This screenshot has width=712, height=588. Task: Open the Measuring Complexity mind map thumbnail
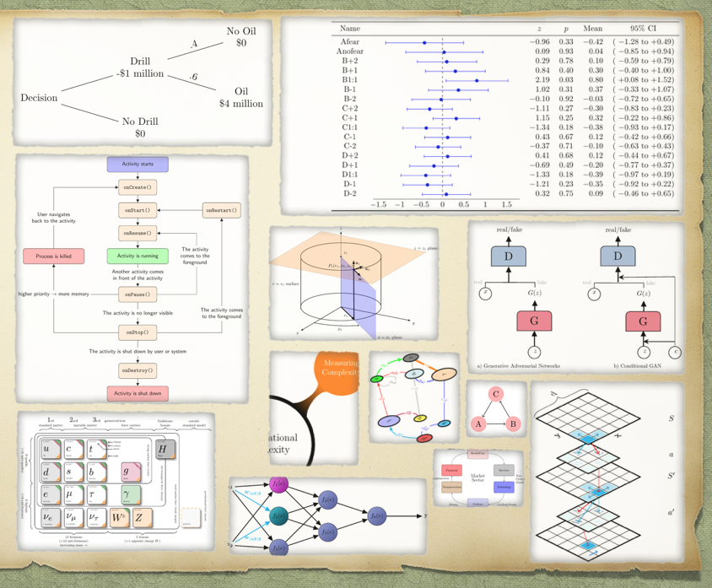314,408
